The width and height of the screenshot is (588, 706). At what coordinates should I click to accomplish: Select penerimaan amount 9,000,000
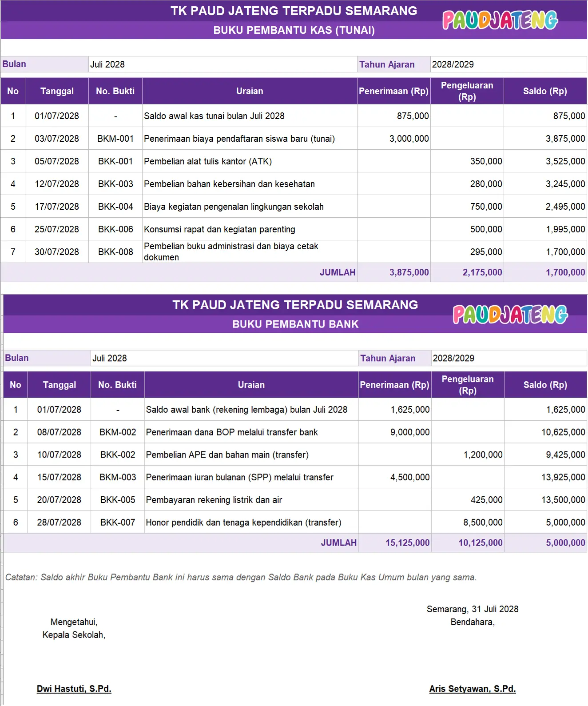click(395, 432)
